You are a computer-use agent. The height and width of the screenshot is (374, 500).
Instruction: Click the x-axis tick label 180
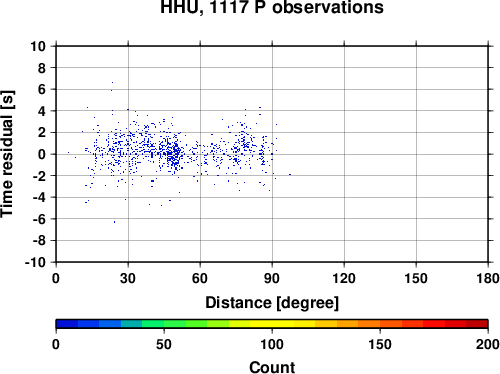click(x=488, y=278)
